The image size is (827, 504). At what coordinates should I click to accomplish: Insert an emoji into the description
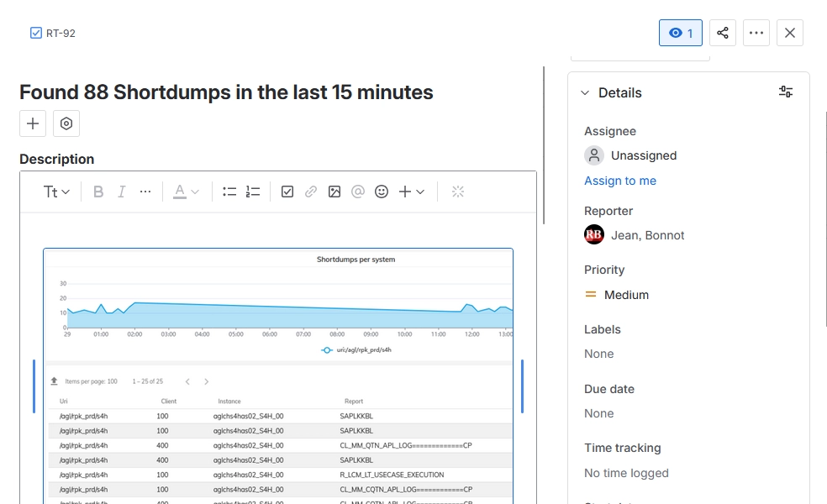click(x=381, y=192)
